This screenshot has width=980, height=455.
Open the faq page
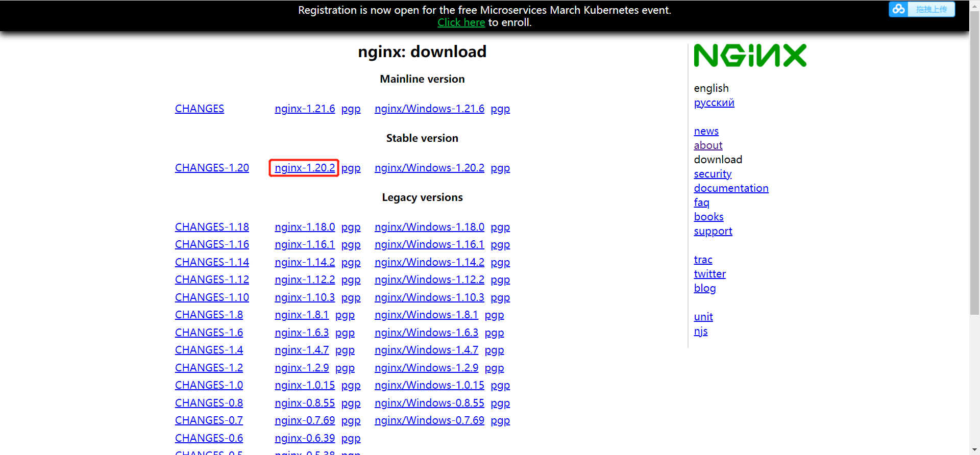701,203
